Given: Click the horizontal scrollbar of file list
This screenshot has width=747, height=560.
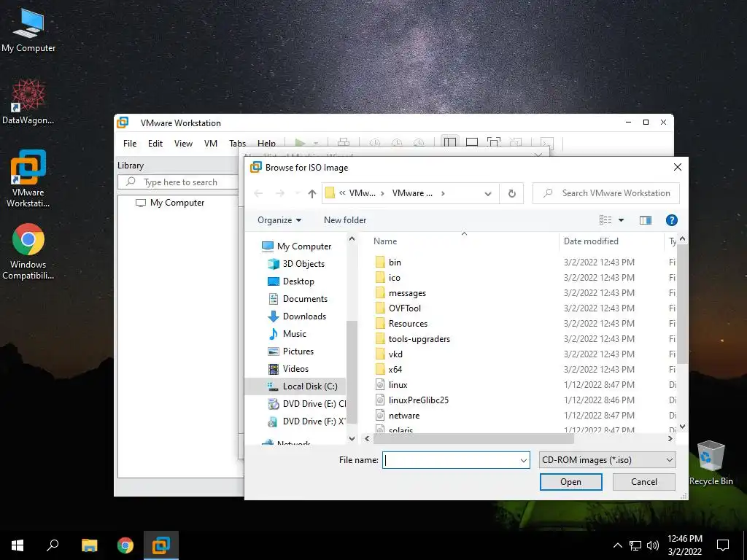Looking at the screenshot, I should [x=473, y=438].
